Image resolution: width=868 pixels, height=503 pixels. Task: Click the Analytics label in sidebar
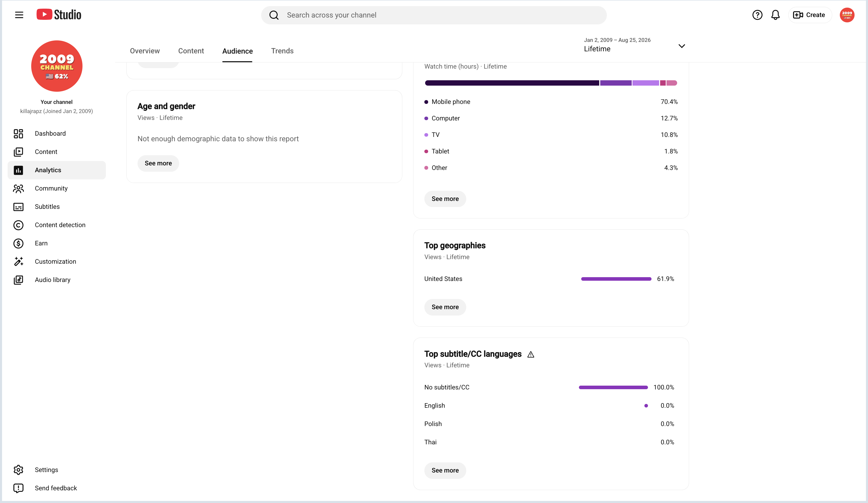tap(48, 170)
